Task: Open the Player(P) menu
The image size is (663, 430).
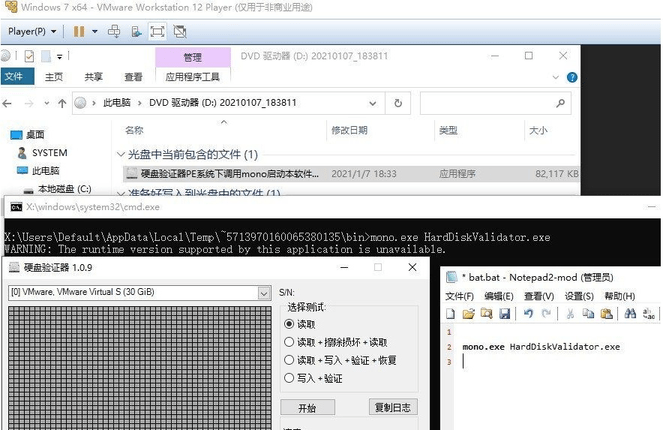Action: click(32, 32)
